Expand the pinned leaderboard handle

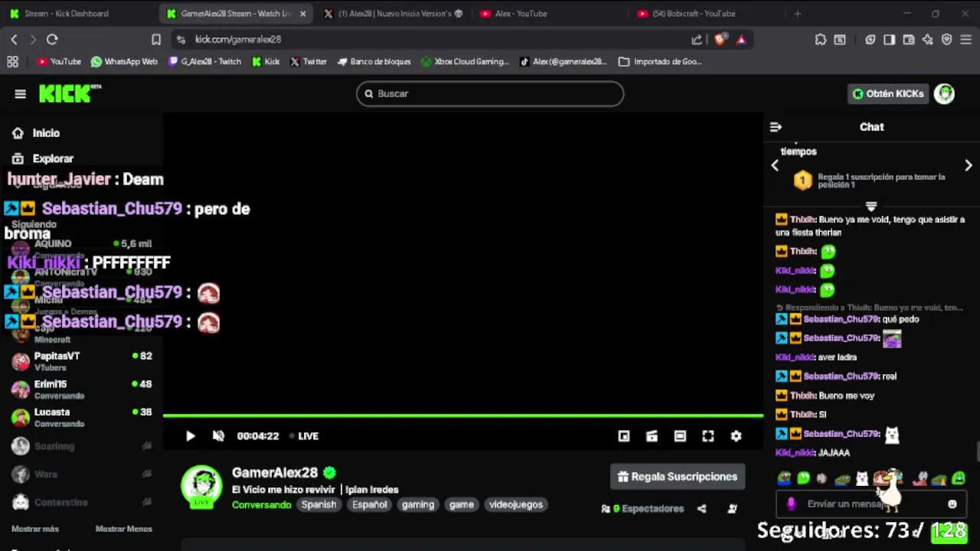click(871, 206)
